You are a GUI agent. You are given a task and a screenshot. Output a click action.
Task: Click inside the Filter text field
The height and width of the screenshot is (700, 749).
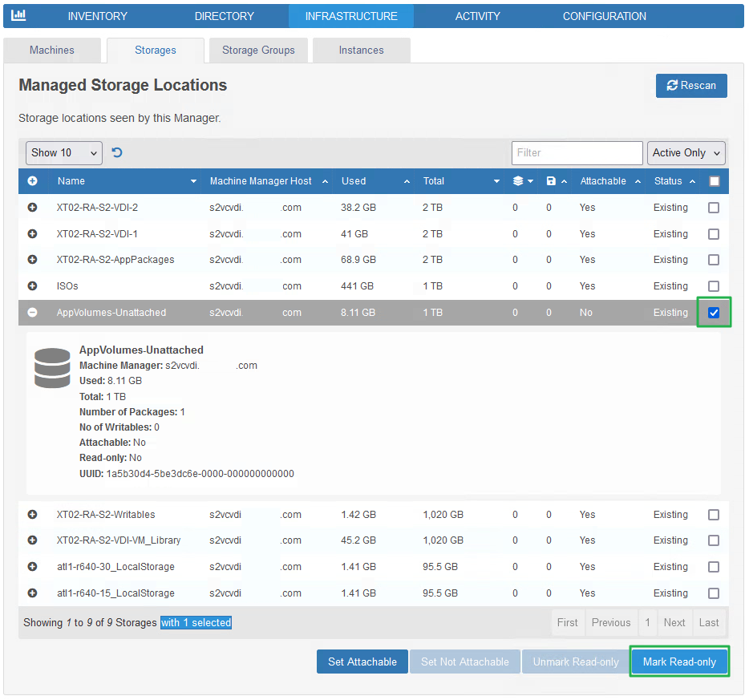[x=577, y=152]
